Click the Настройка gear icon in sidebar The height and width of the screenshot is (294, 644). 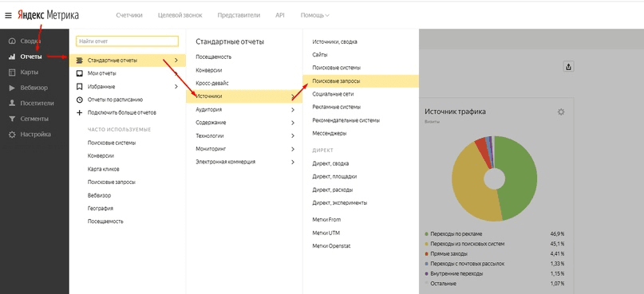(x=12, y=135)
